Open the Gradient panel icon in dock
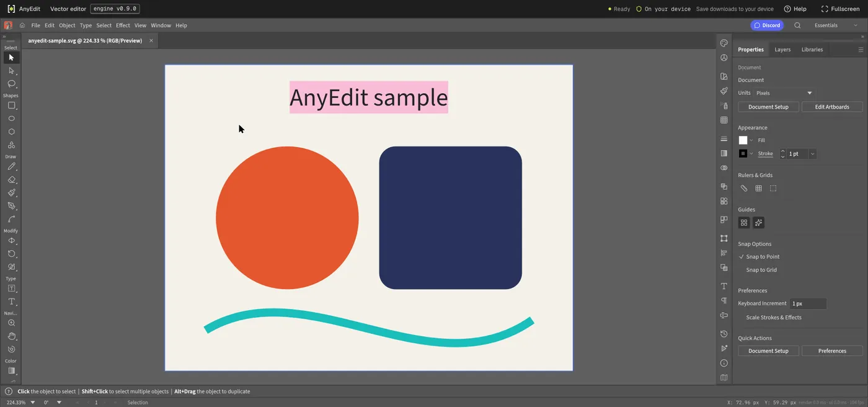The width and height of the screenshot is (868, 407). pyautogui.click(x=724, y=153)
